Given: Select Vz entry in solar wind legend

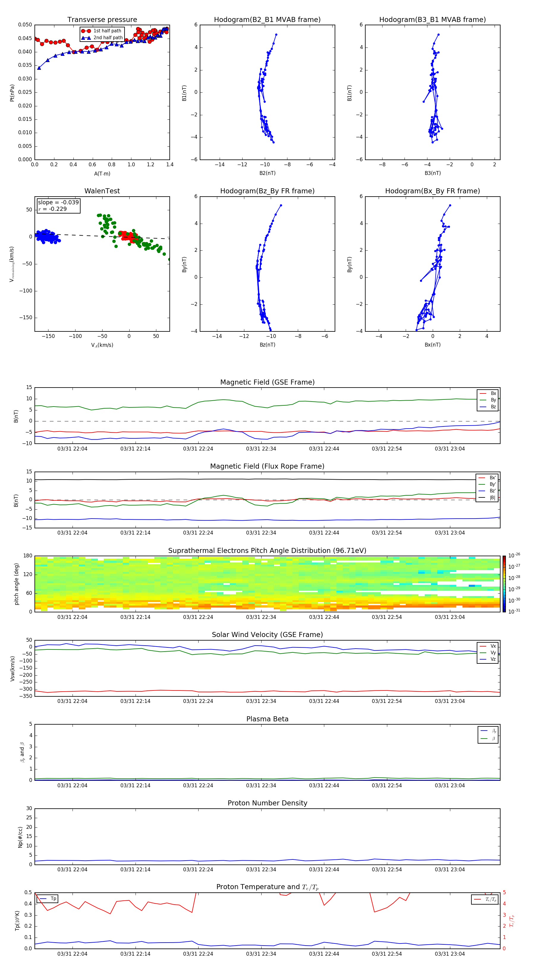Looking at the screenshot, I should (x=488, y=659).
